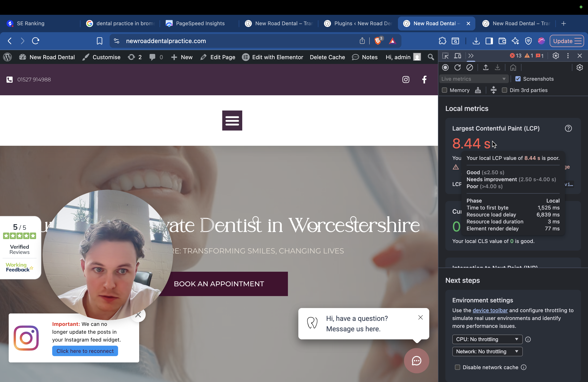Clear the performance recording with the ban icon

coord(469,67)
